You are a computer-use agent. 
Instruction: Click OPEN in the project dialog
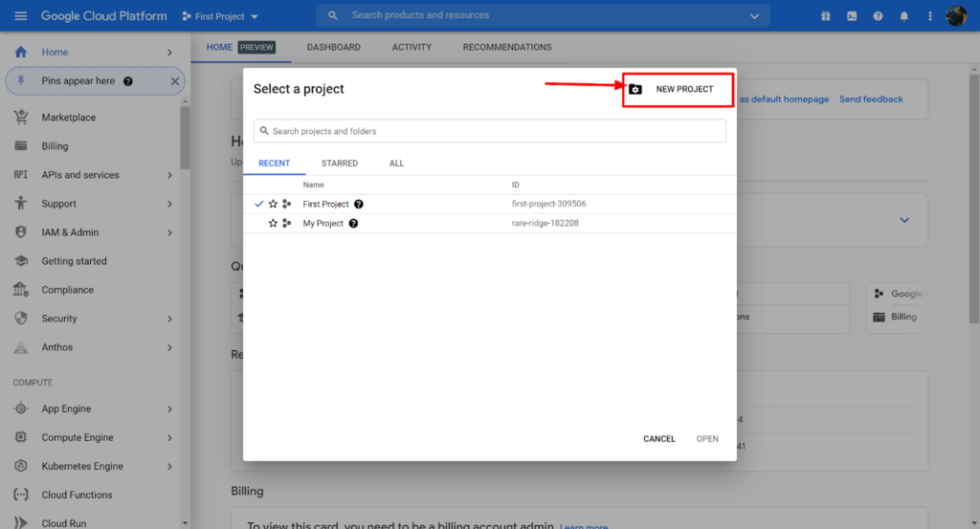tap(707, 439)
